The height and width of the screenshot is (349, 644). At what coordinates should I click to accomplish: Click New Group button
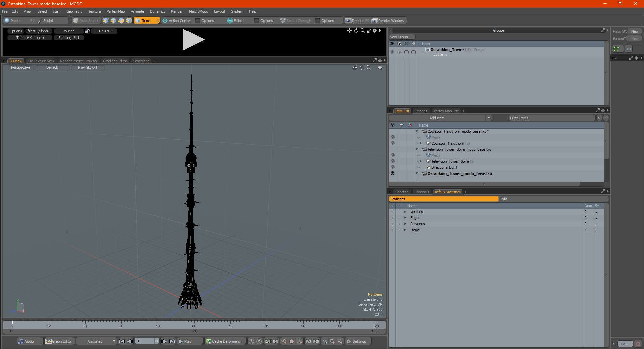[x=402, y=37]
